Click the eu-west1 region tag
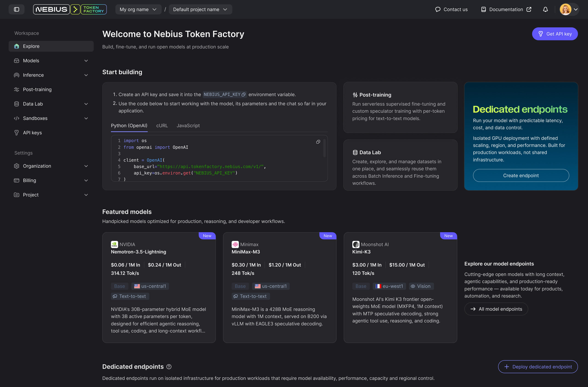This screenshot has width=588, height=387. tap(389, 286)
